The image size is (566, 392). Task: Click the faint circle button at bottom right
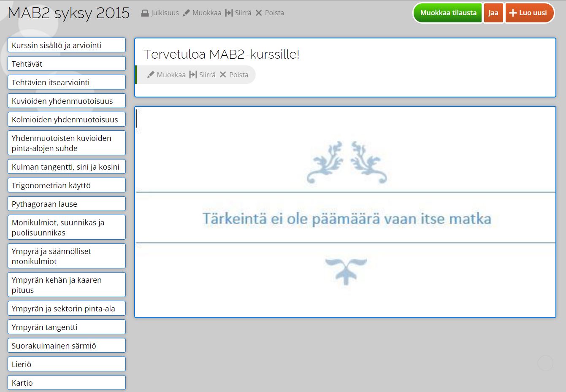click(x=545, y=363)
